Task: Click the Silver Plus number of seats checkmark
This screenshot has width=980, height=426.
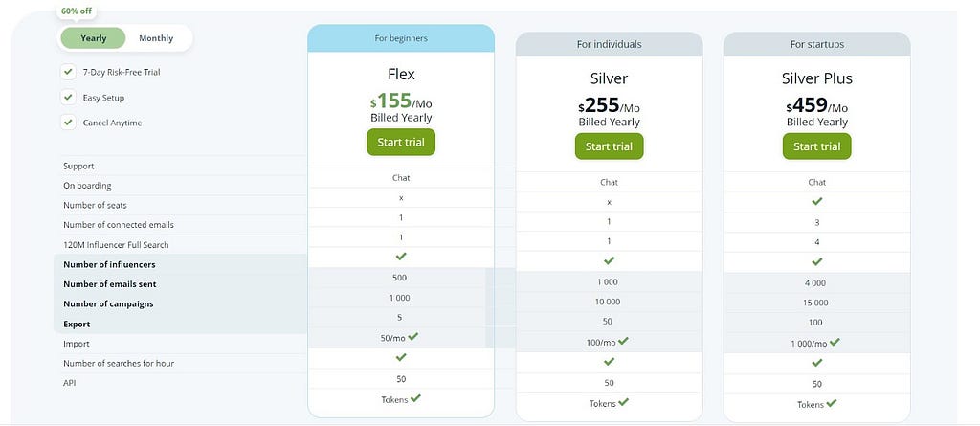Action: (x=816, y=201)
